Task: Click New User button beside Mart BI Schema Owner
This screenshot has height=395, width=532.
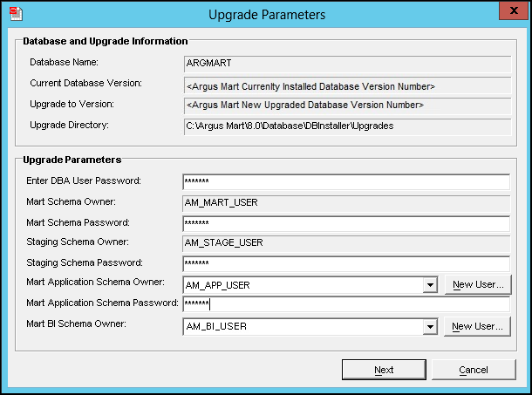Action: (x=477, y=326)
